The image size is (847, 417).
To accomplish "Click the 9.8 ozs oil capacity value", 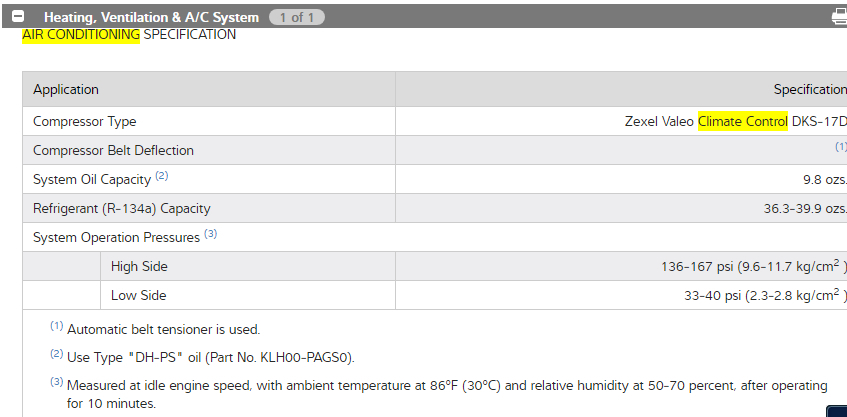I will click(824, 179).
